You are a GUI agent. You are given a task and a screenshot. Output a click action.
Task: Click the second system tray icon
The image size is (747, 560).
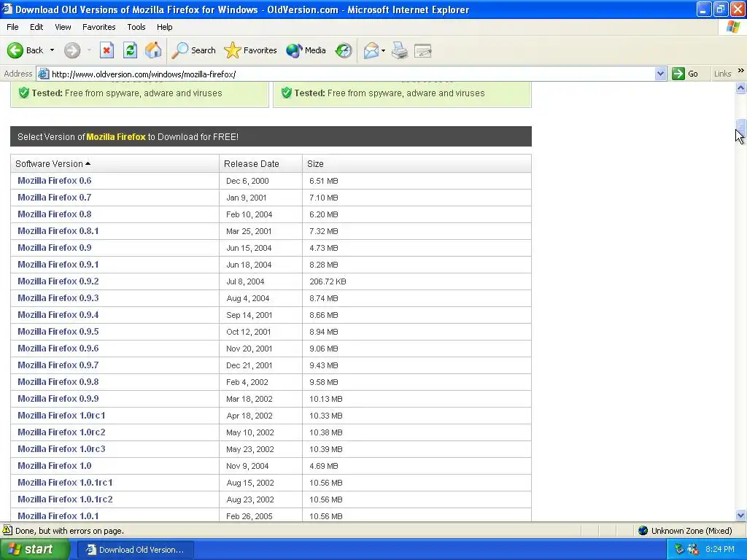click(693, 549)
